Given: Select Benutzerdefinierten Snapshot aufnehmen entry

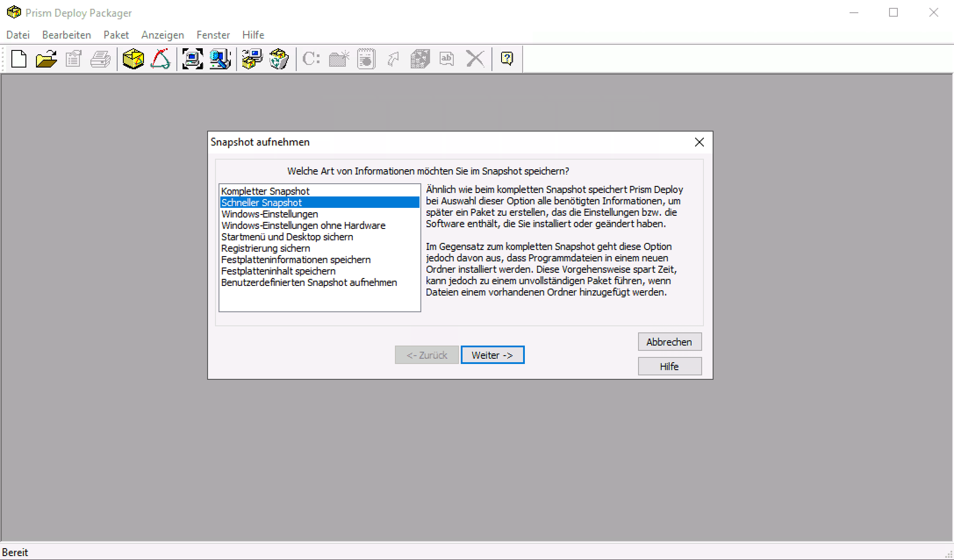Looking at the screenshot, I should 309,282.
